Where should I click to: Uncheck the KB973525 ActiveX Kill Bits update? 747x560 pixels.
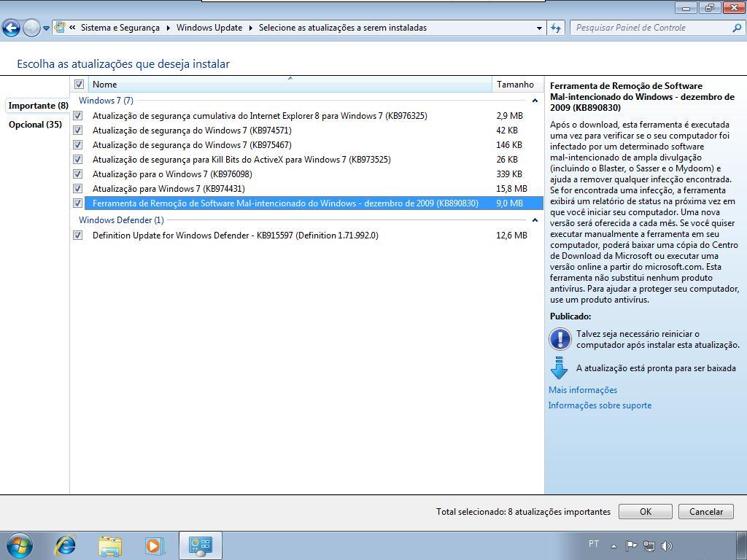click(78, 160)
